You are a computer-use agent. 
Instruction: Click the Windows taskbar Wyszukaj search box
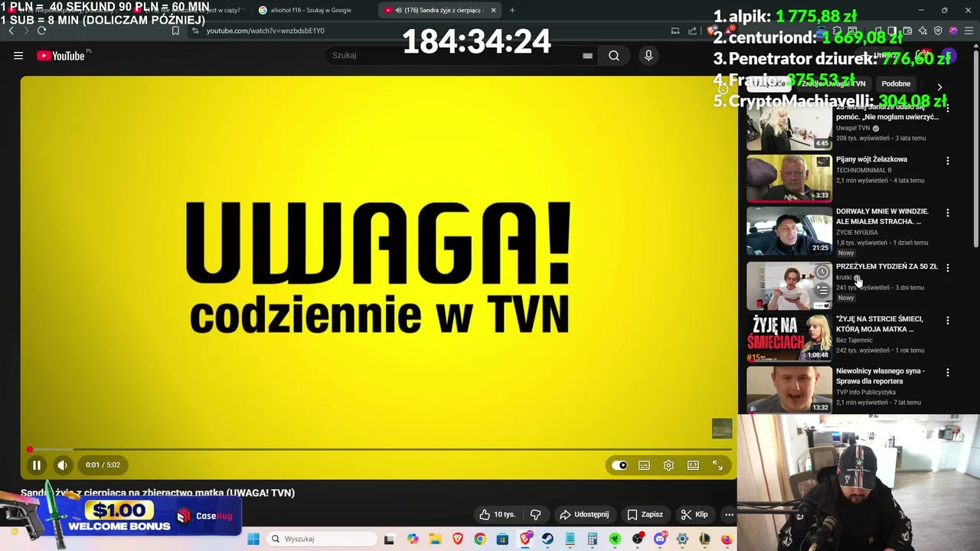(x=322, y=539)
